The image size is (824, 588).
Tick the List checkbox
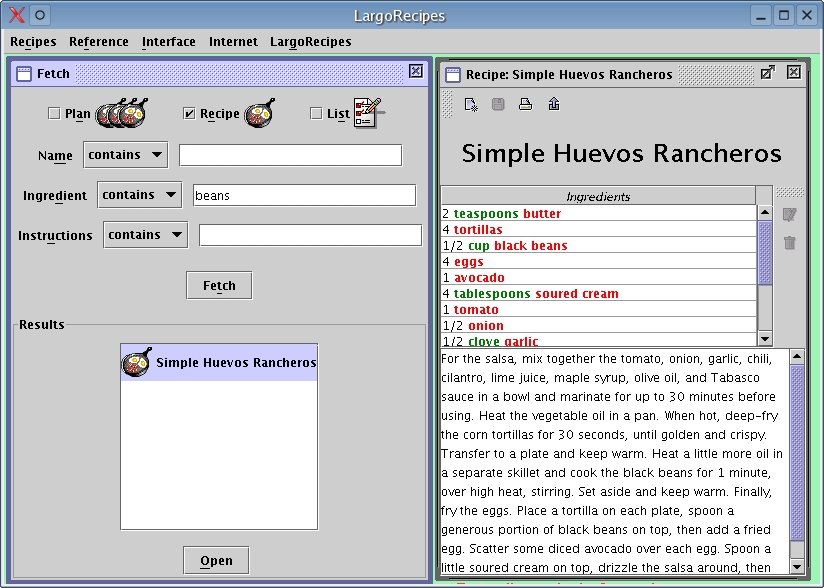pyautogui.click(x=316, y=114)
